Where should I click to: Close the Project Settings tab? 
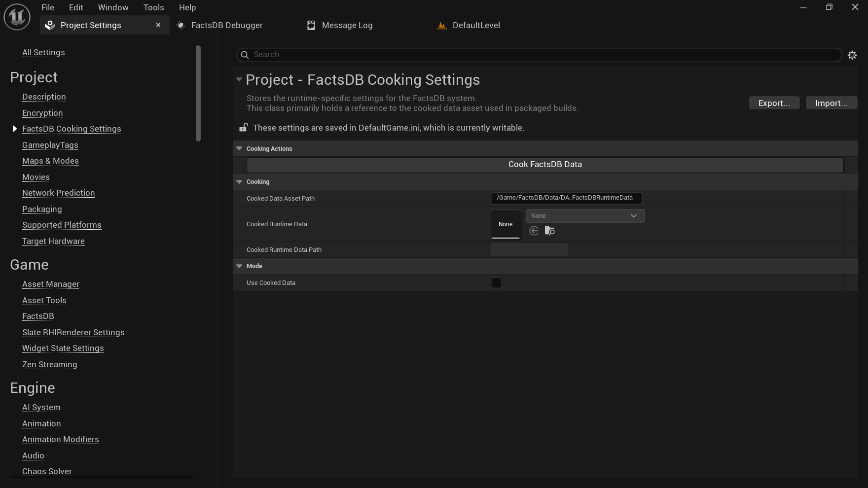click(158, 25)
